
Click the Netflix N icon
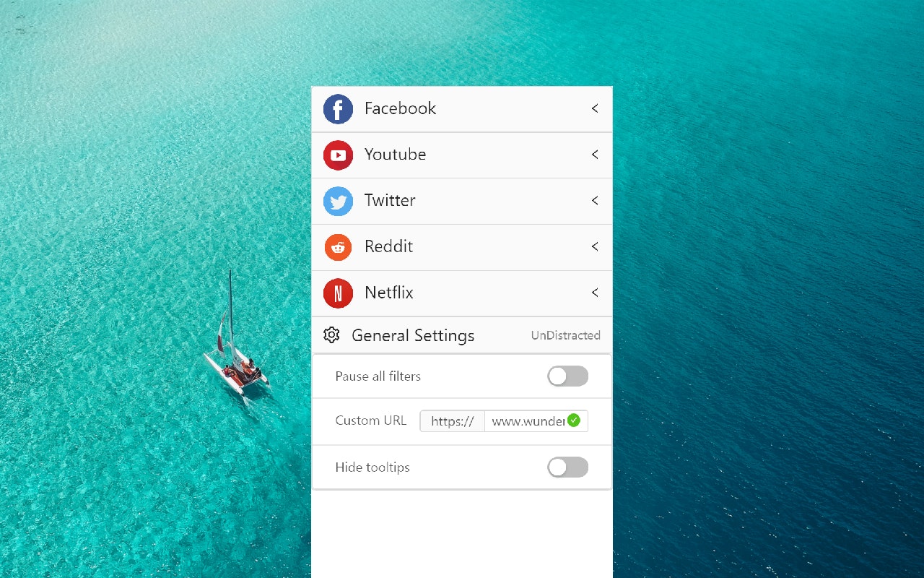338,293
